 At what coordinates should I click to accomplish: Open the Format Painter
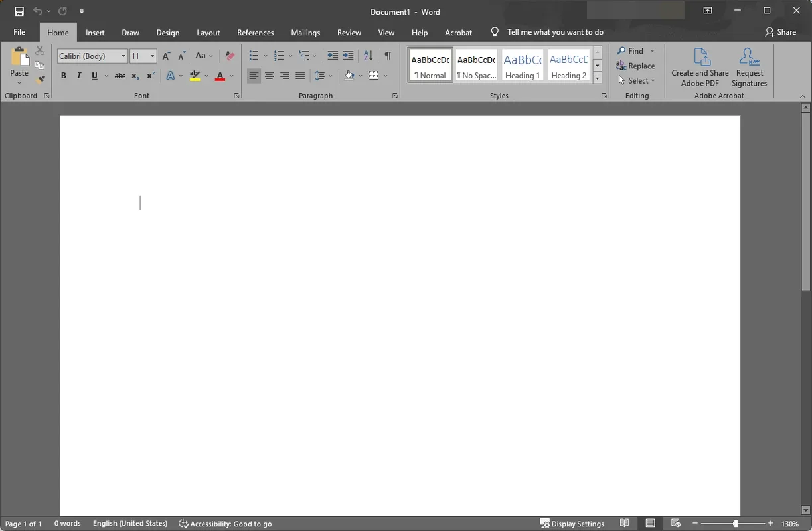(x=40, y=78)
